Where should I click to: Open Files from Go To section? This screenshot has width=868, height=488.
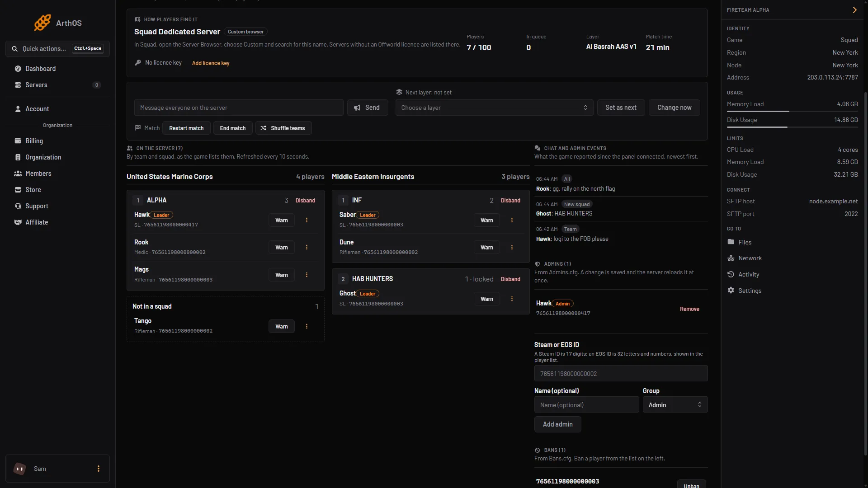[739, 242]
